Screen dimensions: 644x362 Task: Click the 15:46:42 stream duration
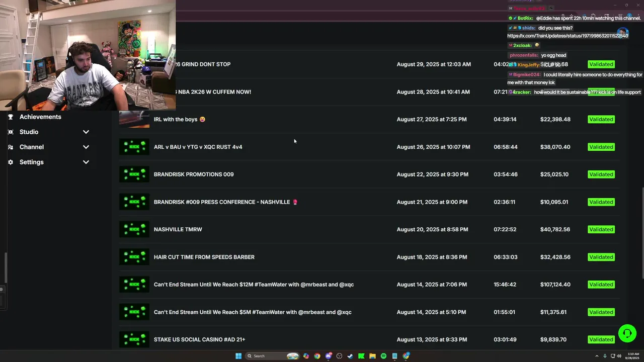tap(505, 285)
